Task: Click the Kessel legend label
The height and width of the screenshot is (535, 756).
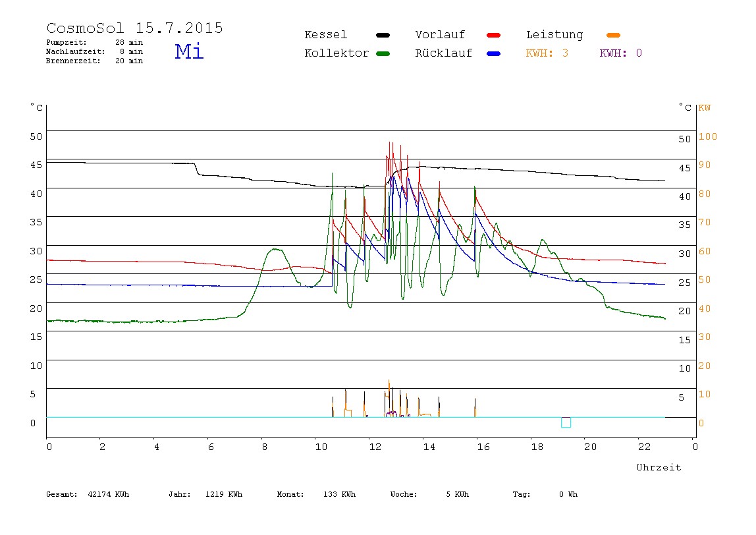Action: click(325, 35)
